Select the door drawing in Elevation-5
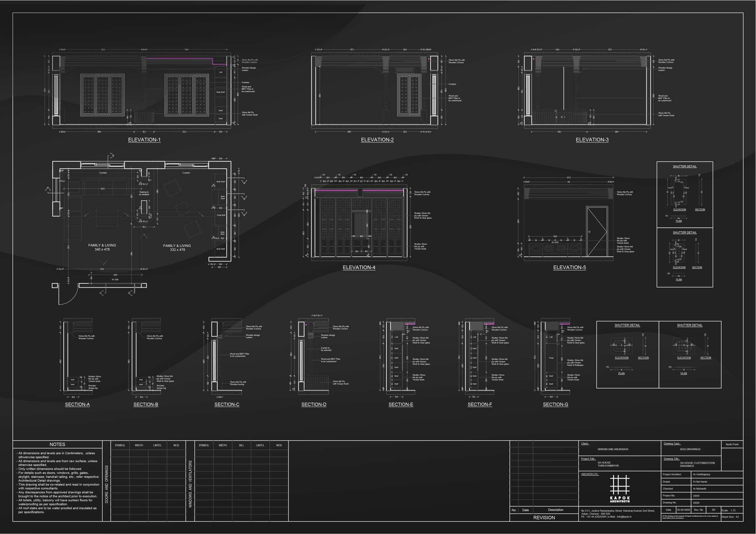The width and height of the screenshot is (756, 534). click(597, 232)
